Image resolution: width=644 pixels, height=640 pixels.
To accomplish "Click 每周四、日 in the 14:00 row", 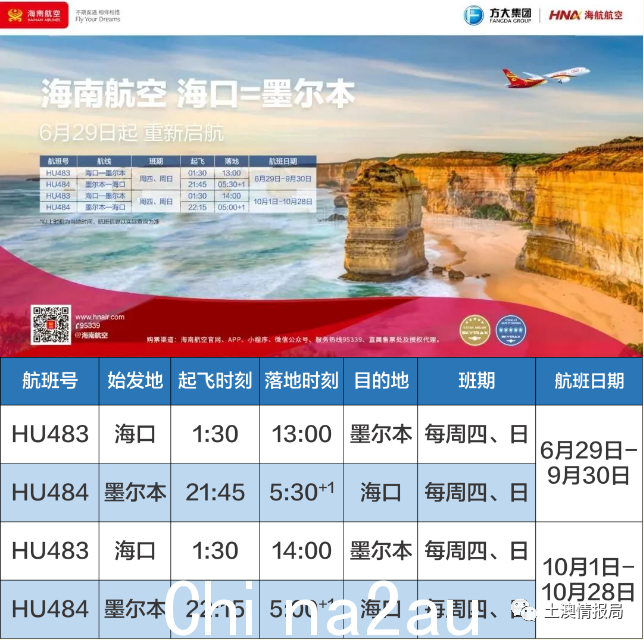I will [x=476, y=550].
